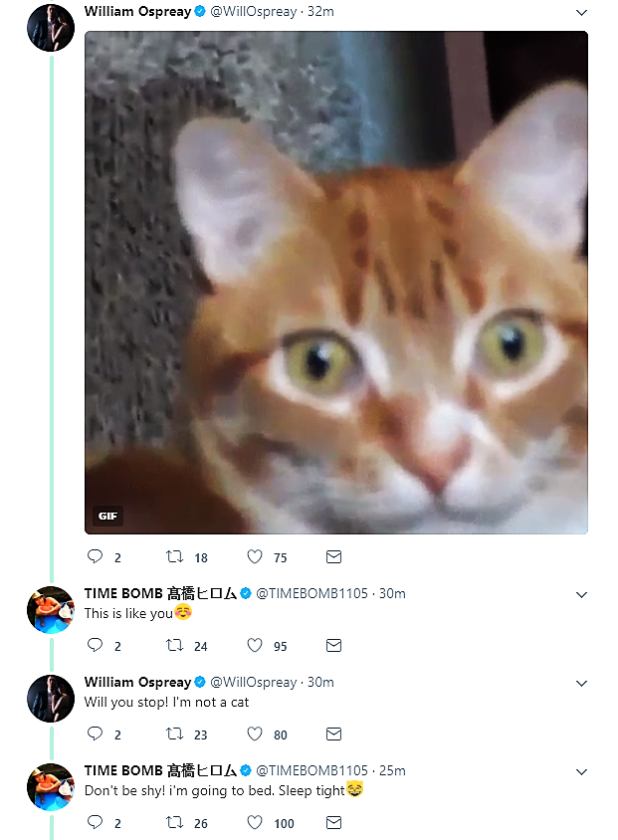
Task: Open options chevron on "Sleep tight" tweet
Action: [582, 771]
